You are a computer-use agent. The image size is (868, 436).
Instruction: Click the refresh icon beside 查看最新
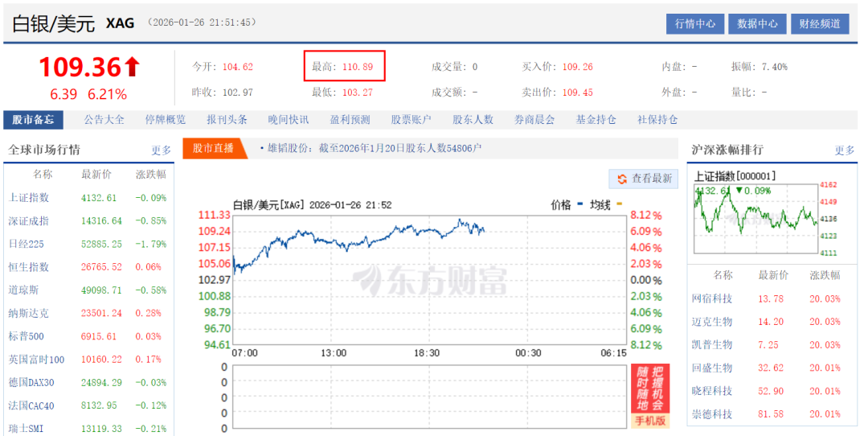[x=622, y=179]
